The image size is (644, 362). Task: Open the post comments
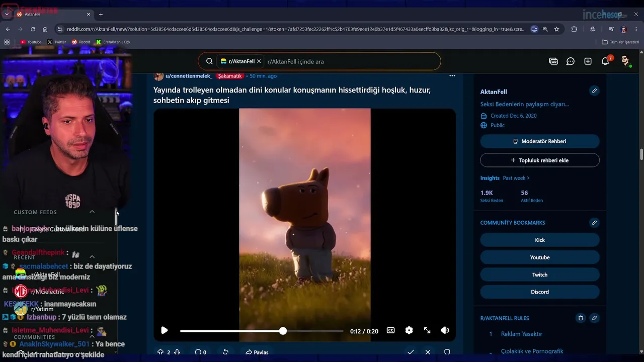pos(201,352)
